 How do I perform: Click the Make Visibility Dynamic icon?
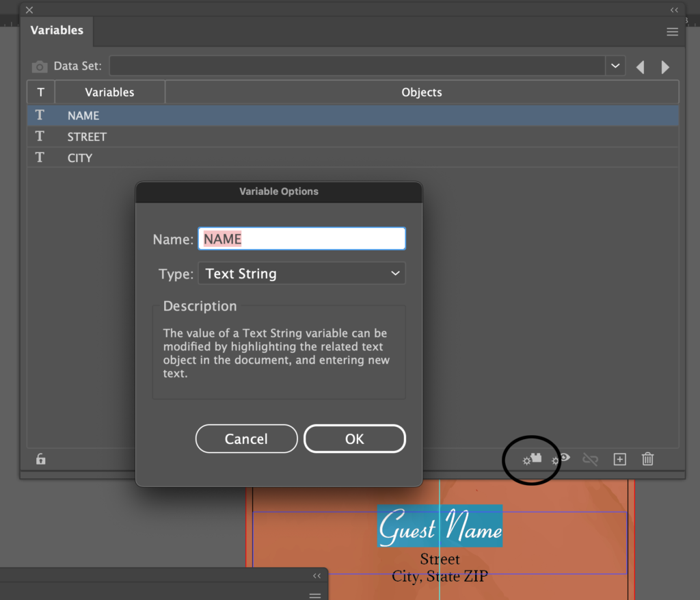coord(560,460)
